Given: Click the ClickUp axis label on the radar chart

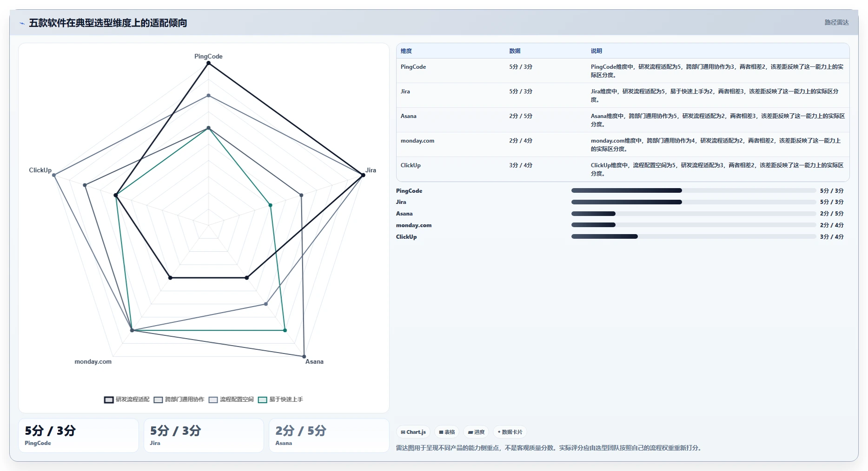Looking at the screenshot, I should pyautogui.click(x=40, y=170).
